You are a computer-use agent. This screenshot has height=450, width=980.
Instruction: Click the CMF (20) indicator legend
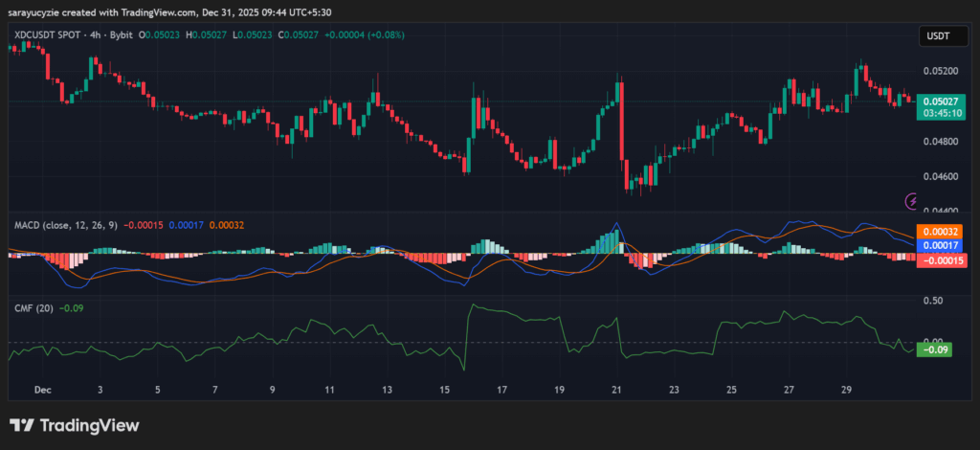point(32,307)
